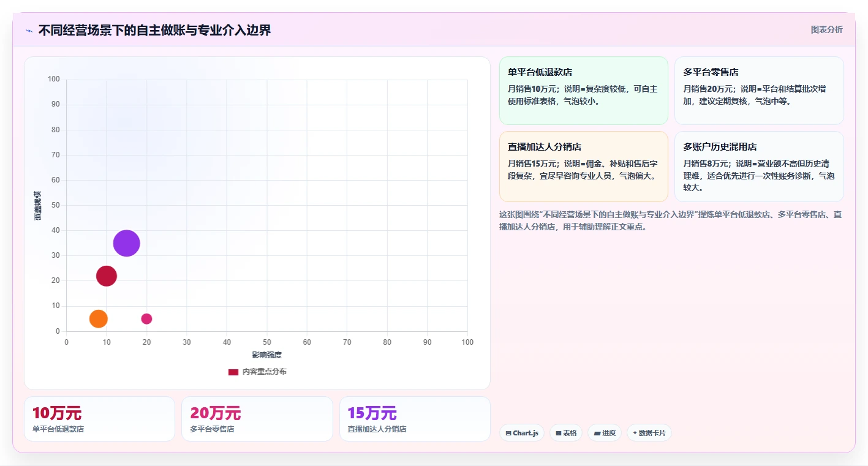Select the 20万元 stat card

pyautogui.click(x=257, y=419)
